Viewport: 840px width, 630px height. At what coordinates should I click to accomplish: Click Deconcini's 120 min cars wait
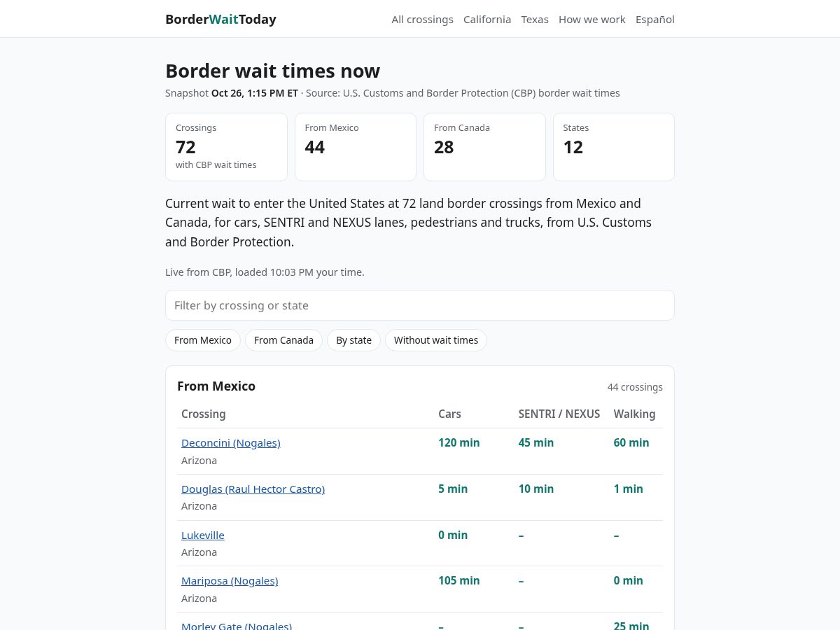tap(459, 443)
